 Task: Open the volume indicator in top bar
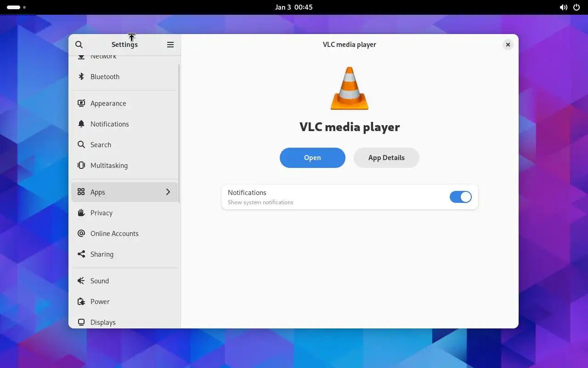click(563, 7)
